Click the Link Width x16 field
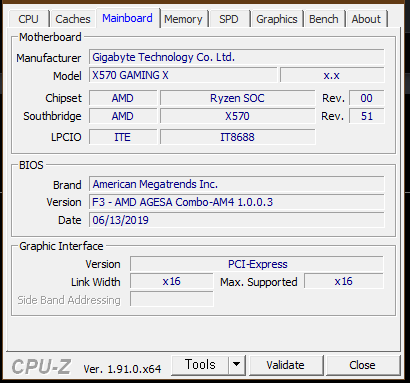Screen dimensions: 410x383 [x=172, y=281]
